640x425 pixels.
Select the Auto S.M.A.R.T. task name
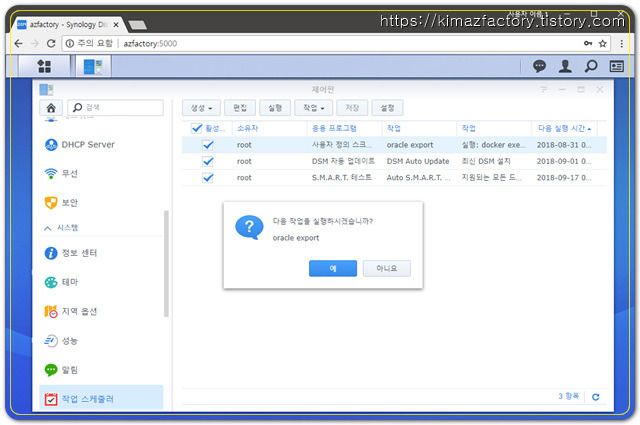(x=418, y=178)
